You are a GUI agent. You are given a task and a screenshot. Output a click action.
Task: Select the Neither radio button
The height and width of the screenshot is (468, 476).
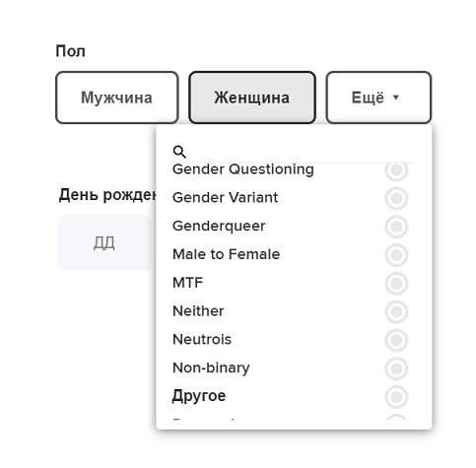point(396,311)
